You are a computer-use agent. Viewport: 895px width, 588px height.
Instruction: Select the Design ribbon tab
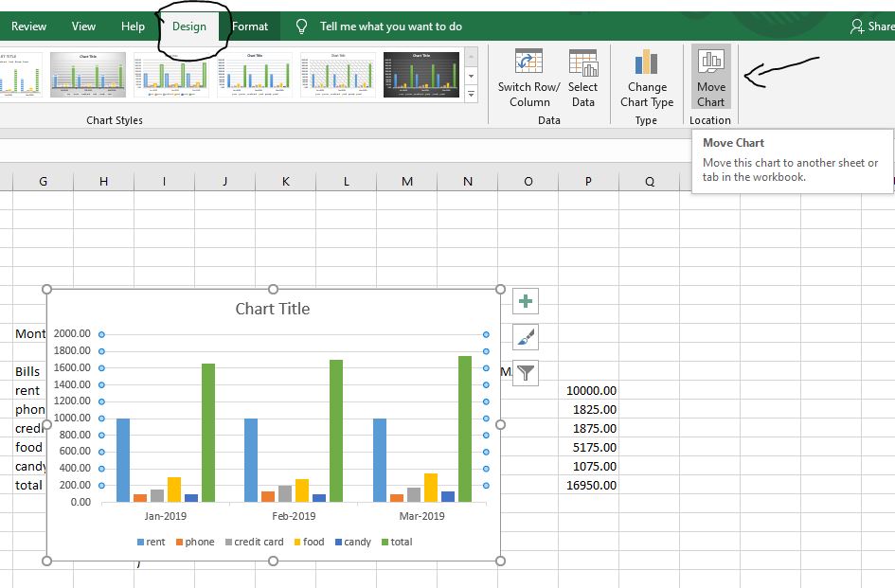click(190, 26)
